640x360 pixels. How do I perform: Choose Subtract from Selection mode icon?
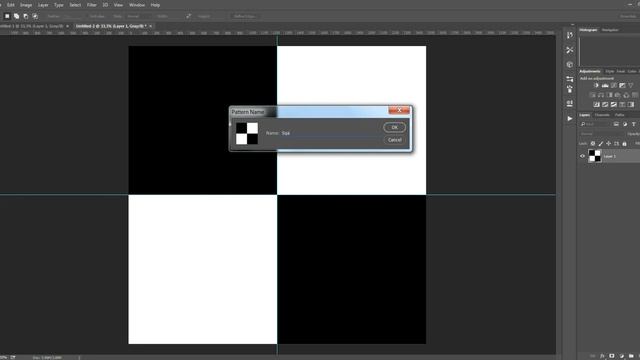pos(26,16)
